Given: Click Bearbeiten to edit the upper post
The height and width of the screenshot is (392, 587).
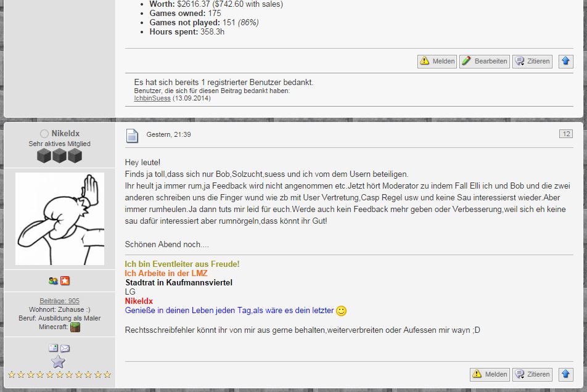Looking at the screenshot, I should pyautogui.click(x=484, y=61).
